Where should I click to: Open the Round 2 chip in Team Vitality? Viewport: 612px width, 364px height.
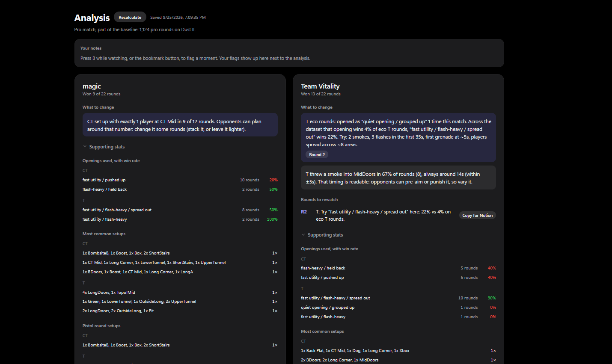pos(317,155)
